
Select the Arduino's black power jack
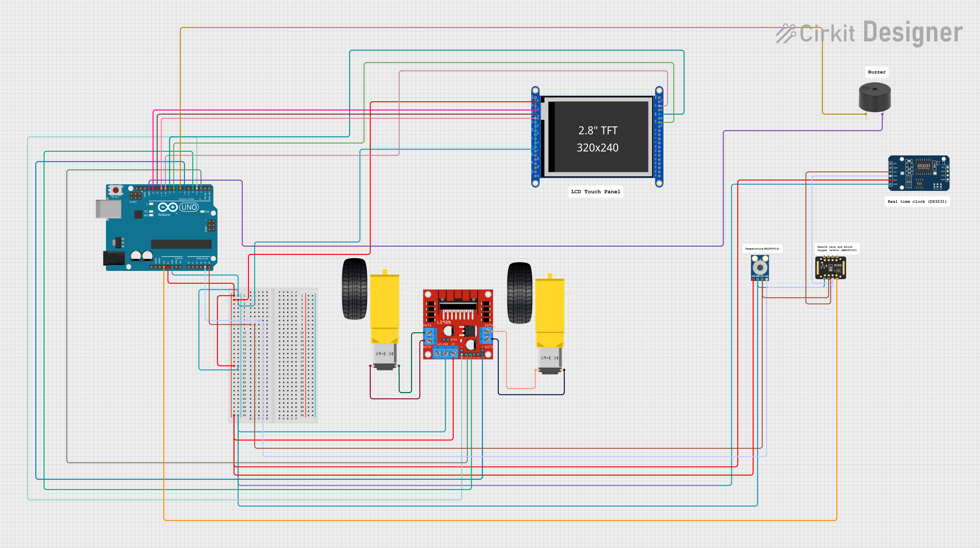tap(114, 258)
